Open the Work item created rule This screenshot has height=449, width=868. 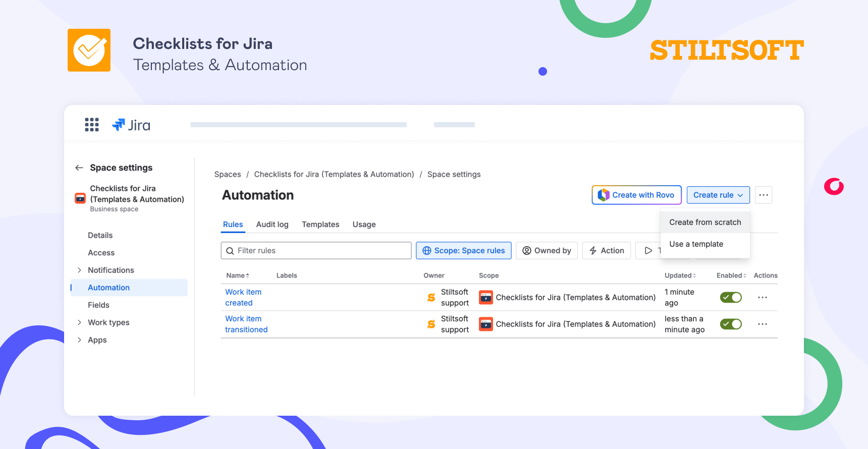click(x=243, y=298)
